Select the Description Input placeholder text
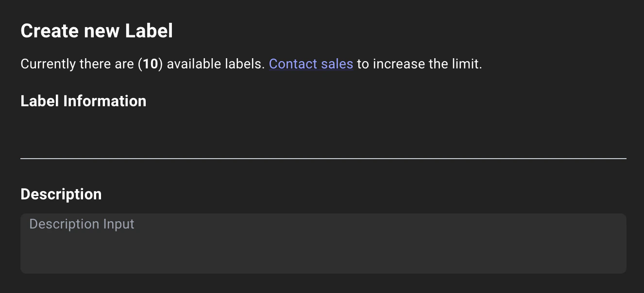The width and height of the screenshot is (644, 293). point(82,224)
